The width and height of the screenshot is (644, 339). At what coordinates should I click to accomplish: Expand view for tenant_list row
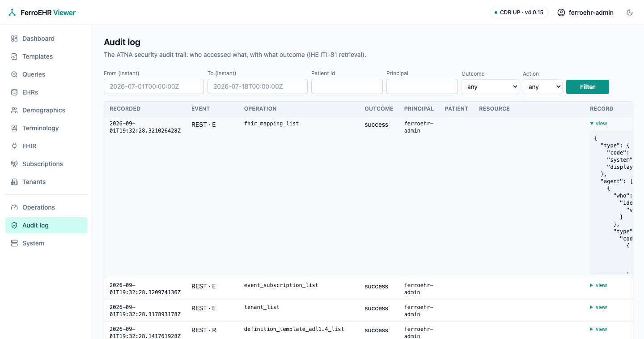coord(598,307)
